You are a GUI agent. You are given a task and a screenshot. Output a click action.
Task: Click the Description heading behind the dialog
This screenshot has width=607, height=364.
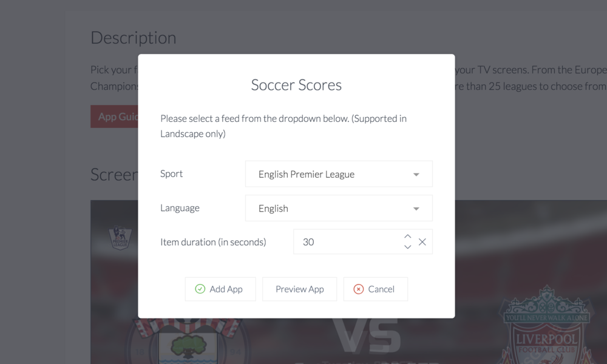click(x=133, y=38)
